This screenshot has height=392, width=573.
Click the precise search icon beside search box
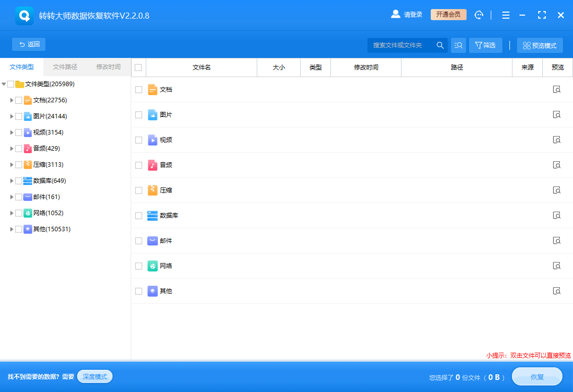[x=458, y=45]
